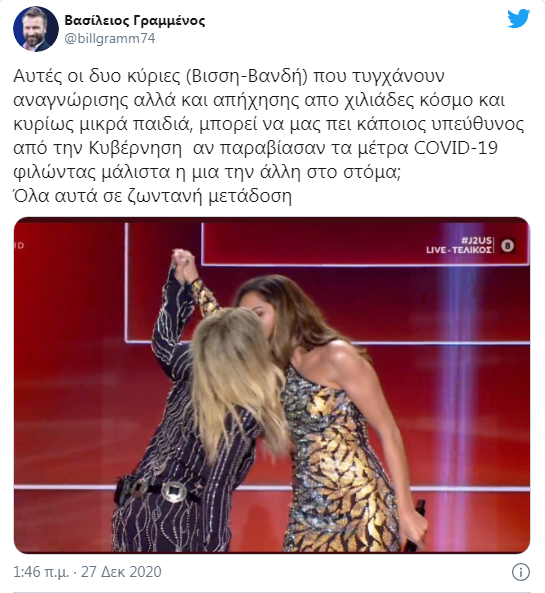Click the line Όλα αυτά σε ζωντανή μετάδοση
The height and width of the screenshot is (593, 545).
click(x=152, y=196)
